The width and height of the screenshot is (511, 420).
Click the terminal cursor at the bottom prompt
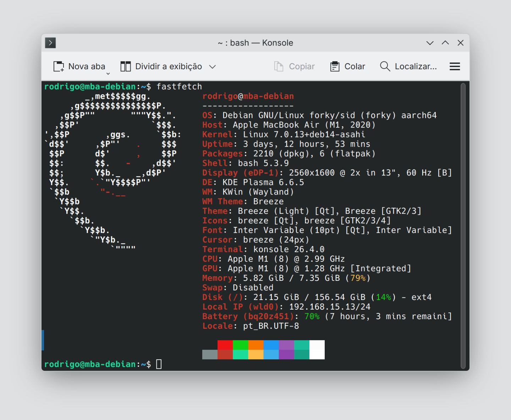click(x=159, y=364)
